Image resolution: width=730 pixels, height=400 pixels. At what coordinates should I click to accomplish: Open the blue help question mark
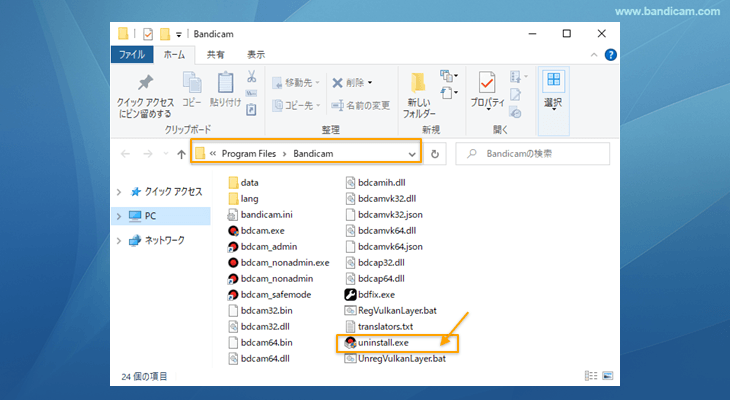click(x=610, y=55)
